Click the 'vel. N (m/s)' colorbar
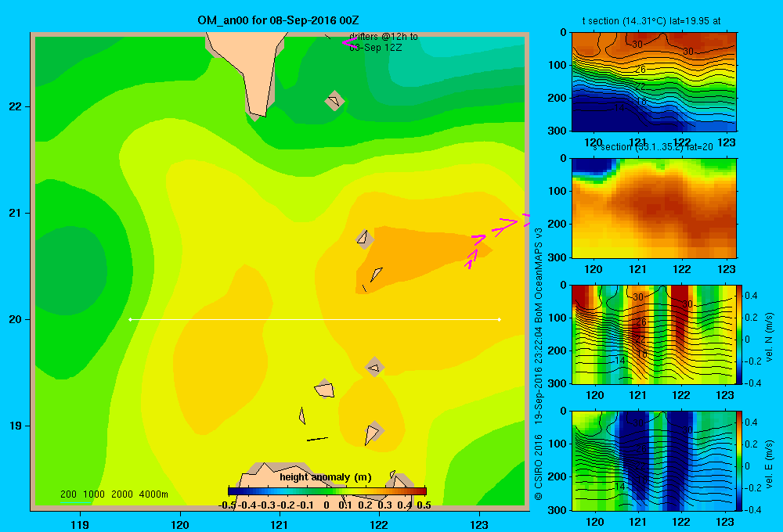This screenshot has height=532, width=783. tap(740, 334)
